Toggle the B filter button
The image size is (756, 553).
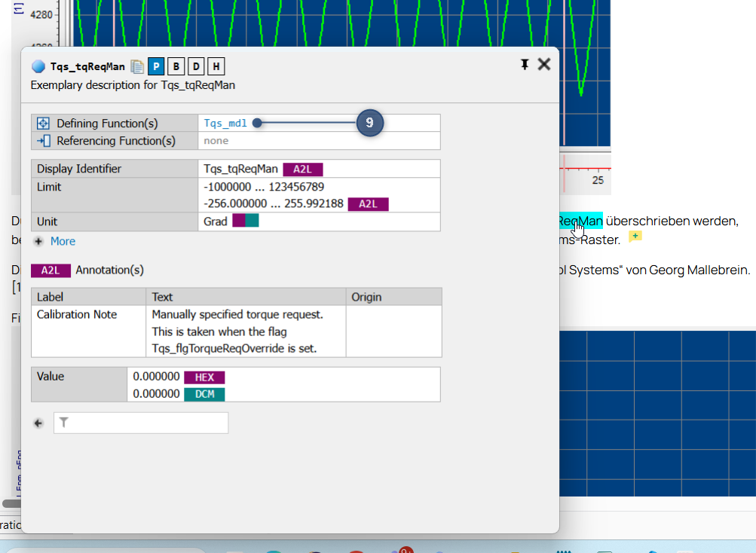(176, 66)
